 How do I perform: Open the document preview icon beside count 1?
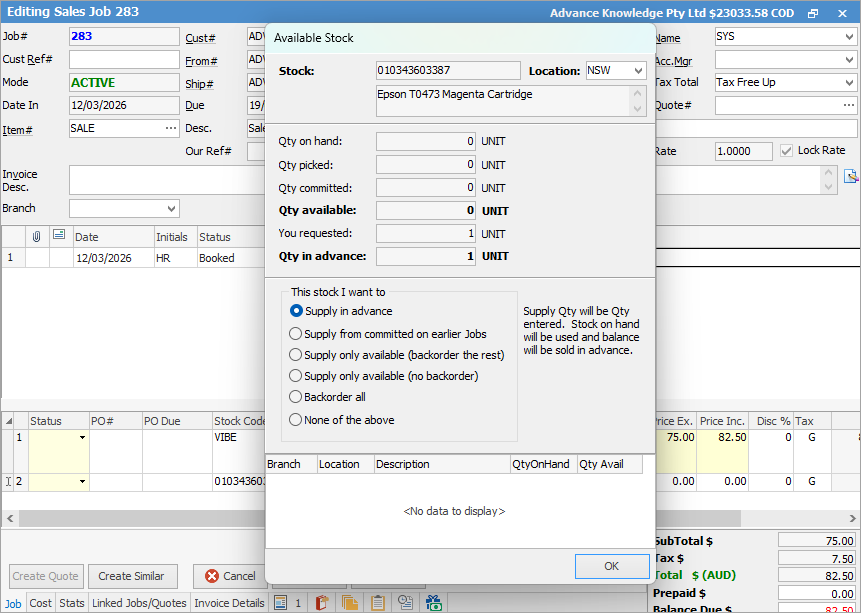click(x=281, y=603)
